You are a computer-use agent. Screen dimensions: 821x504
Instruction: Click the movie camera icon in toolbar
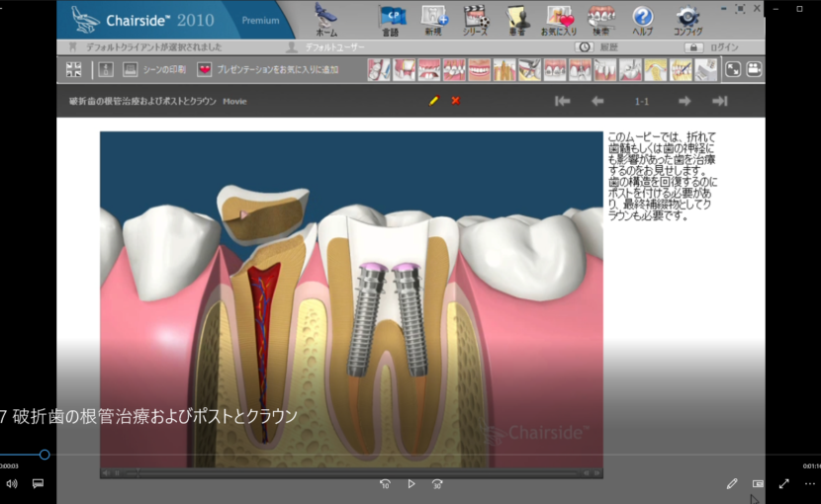tap(754, 69)
